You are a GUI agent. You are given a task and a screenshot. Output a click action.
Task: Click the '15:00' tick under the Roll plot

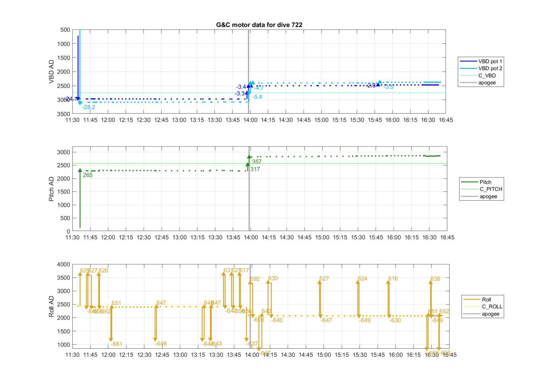point(324,355)
